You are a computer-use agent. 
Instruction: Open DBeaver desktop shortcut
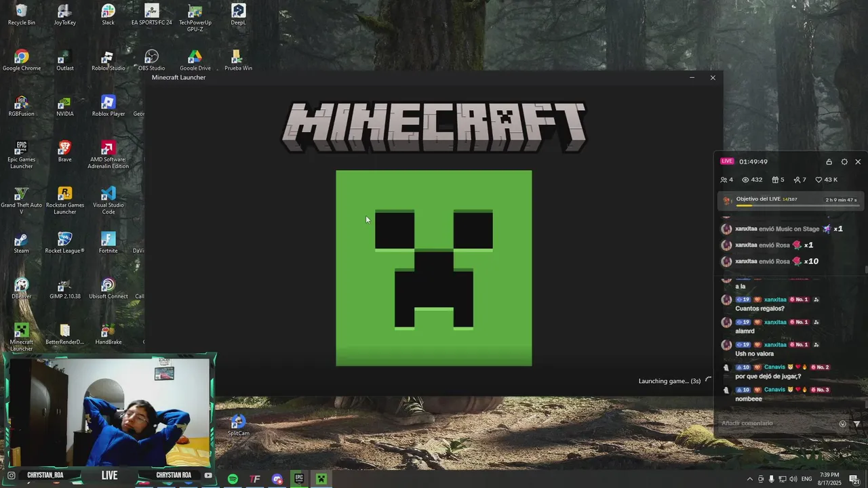click(x=21, y=288)
